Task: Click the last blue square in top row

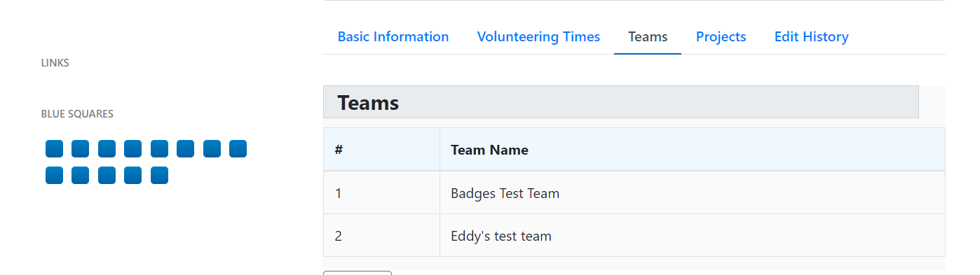Action: click(238, 149)
